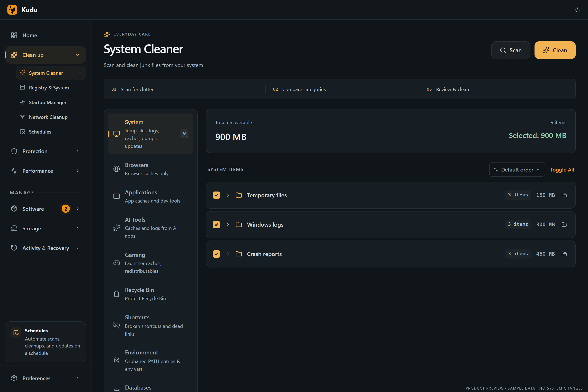The width and height of the screenshot is (588, 392).
Task: Open folder location for Crash reports
Action: coord(564,254)
